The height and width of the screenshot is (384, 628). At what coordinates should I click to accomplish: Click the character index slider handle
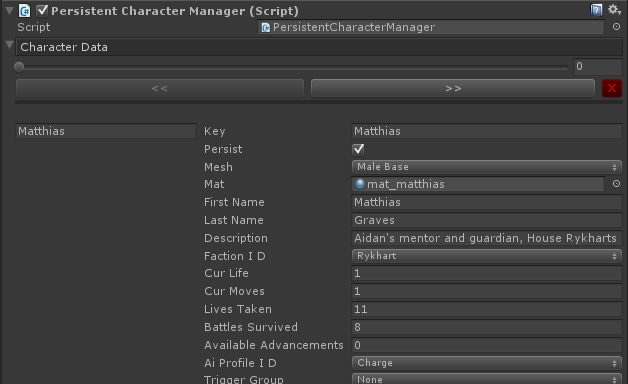(19, 67)
